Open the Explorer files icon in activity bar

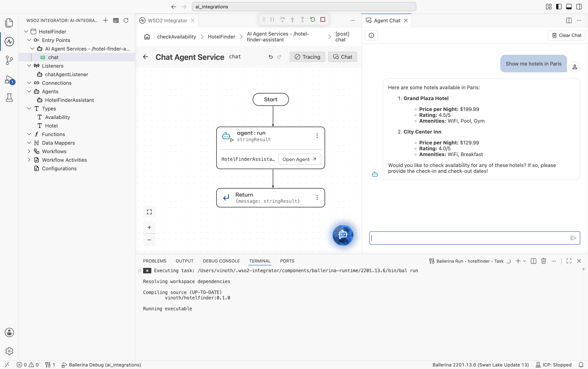pyautogui.click(x=9, y=23)
